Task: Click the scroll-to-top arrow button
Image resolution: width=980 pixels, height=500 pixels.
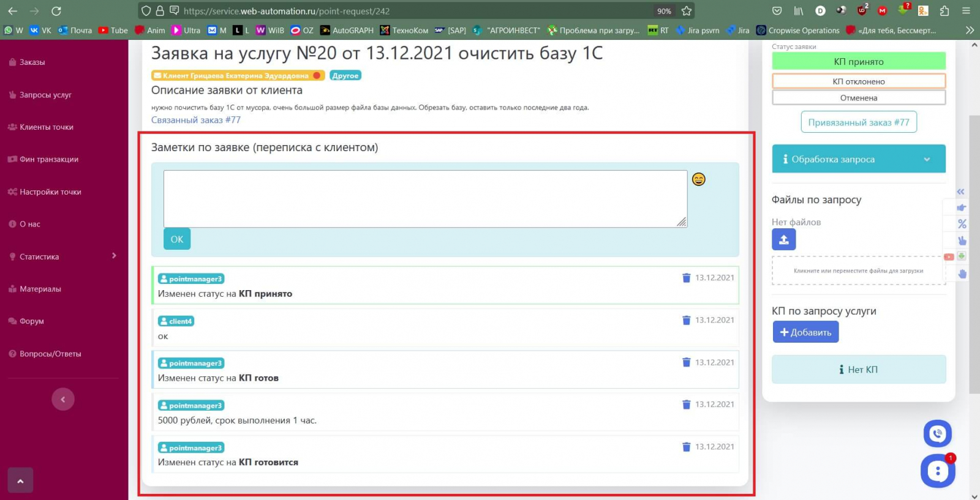Action: click(20, 480)
